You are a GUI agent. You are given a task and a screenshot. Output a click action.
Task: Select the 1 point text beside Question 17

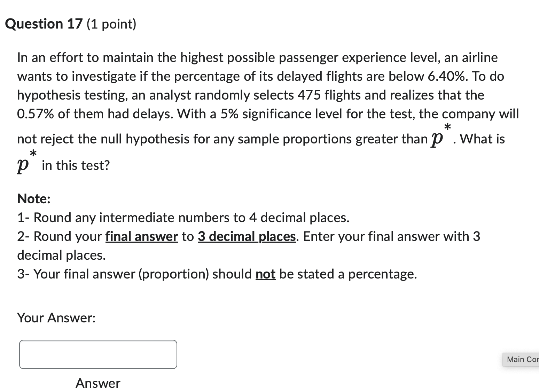tap(111, 24)
